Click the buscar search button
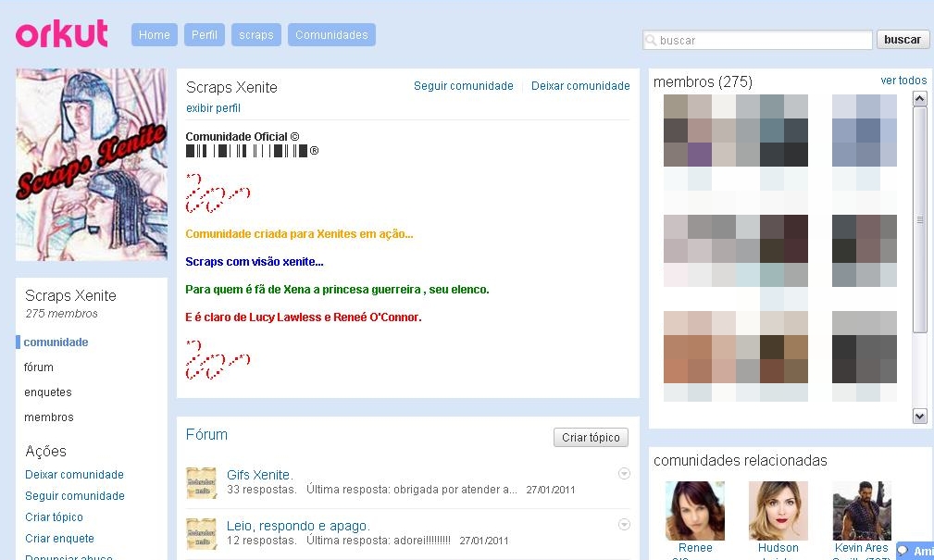This screenshot has height=560, width=934. coord(903,39)
